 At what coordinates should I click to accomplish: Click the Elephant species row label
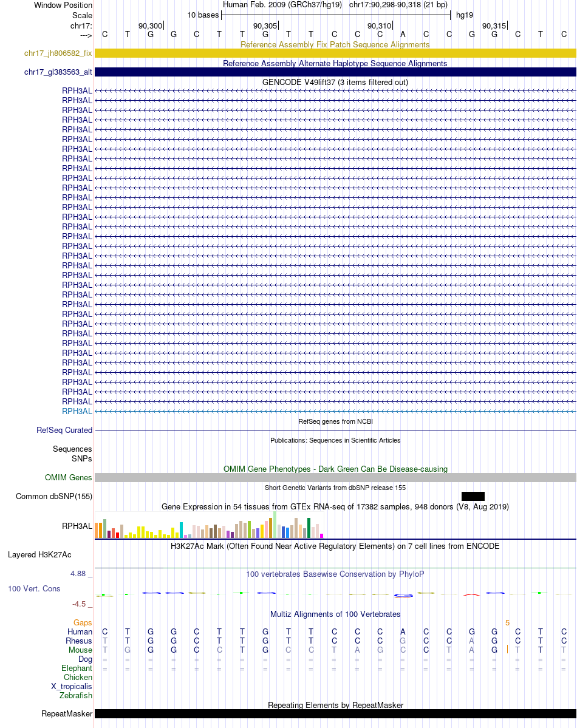[77, 668]
